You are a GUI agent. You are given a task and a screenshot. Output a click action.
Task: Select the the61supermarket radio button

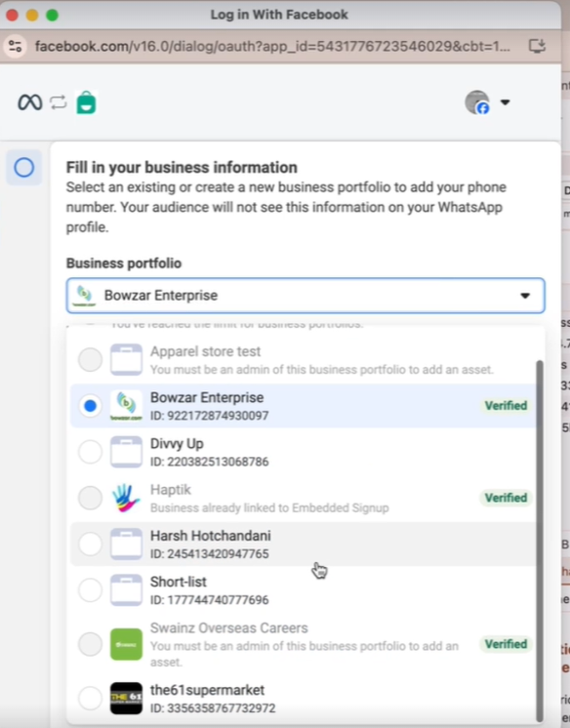click(x=90, y=698)
